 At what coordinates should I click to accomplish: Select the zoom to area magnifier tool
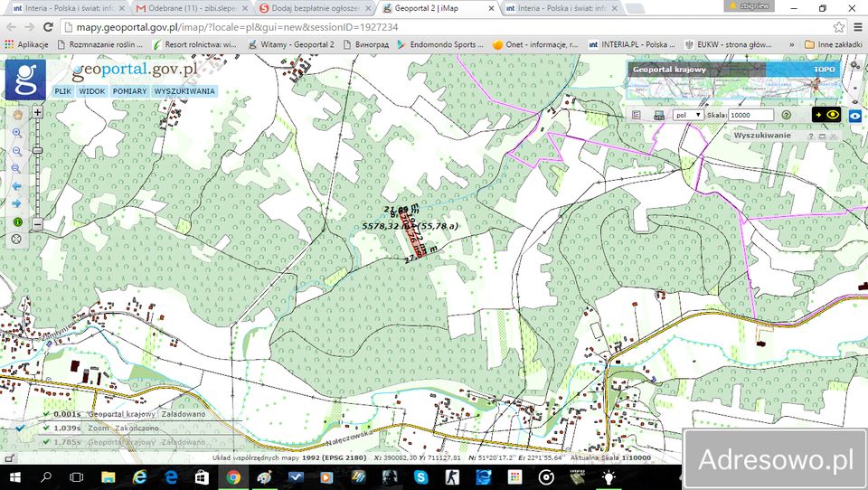16,168
